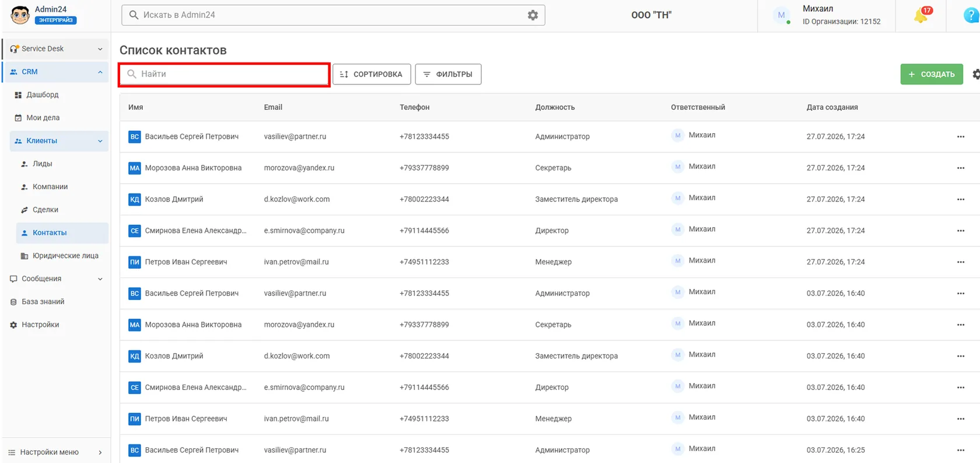Focus the Найти contact search field
The image size is (980, 463).
point(225,74)
